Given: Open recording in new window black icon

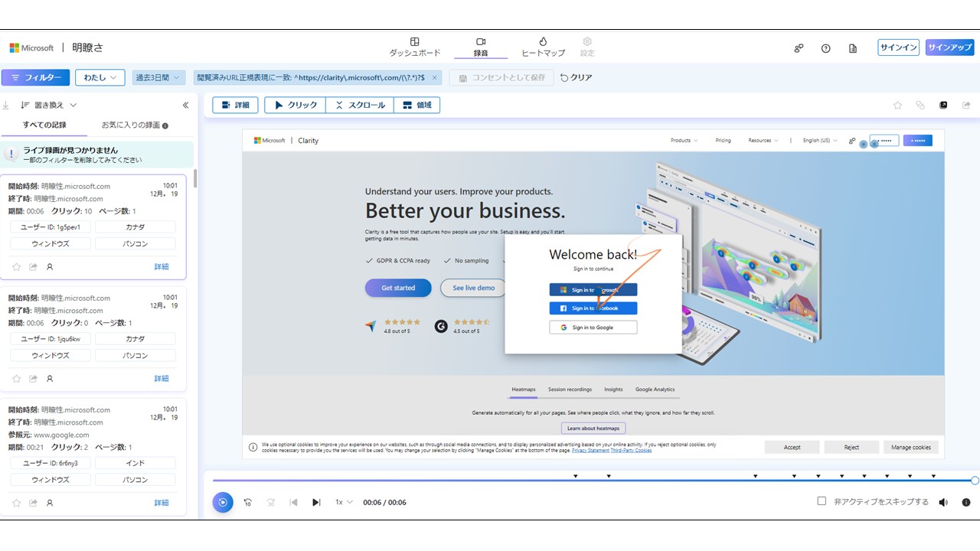Looking at the screenshot, I should click(943, 105).
